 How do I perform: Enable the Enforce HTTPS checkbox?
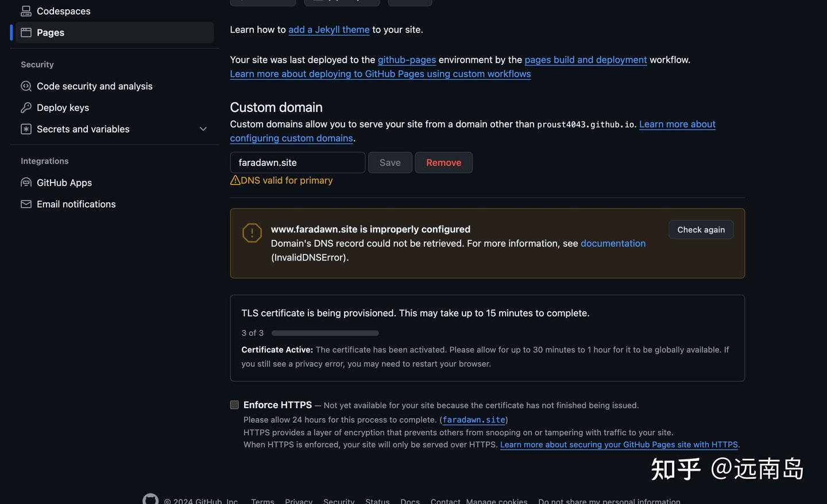tap(234, 405)
